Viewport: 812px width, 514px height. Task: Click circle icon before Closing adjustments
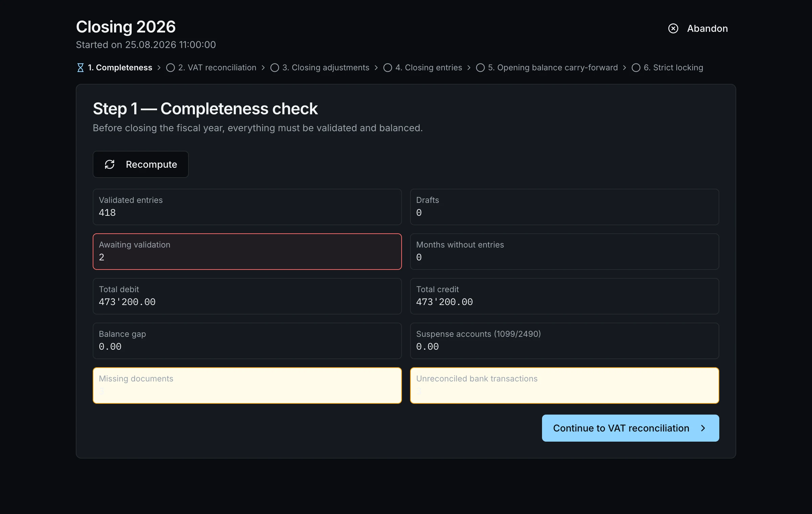pos(275,68)
